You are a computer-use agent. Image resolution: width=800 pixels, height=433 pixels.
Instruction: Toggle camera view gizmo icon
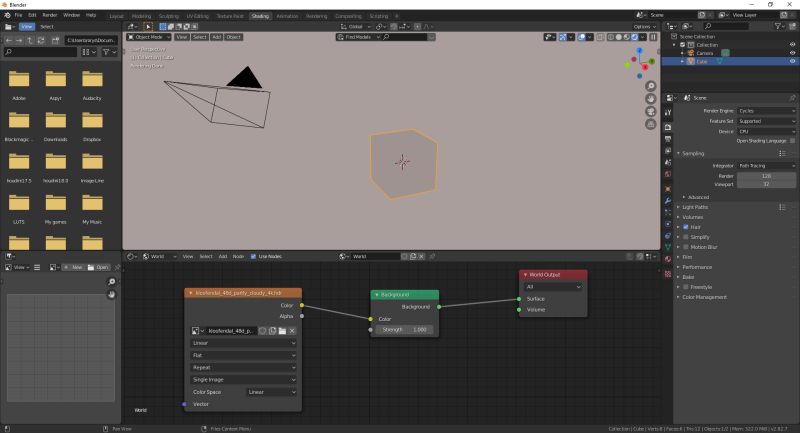[651, 111]
